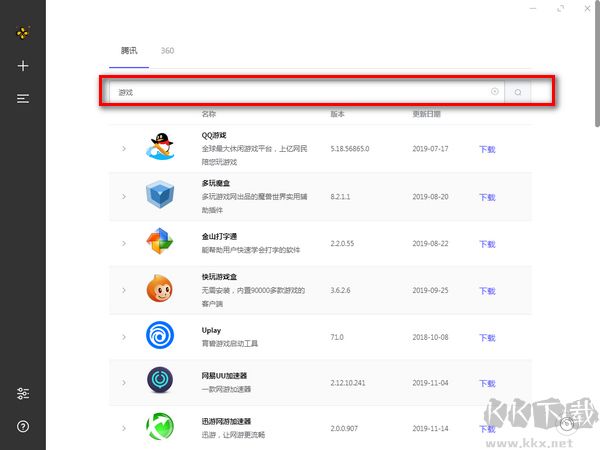Select the Uplay title text
Screen dimensions: 600x450
[x=211, y=330]
